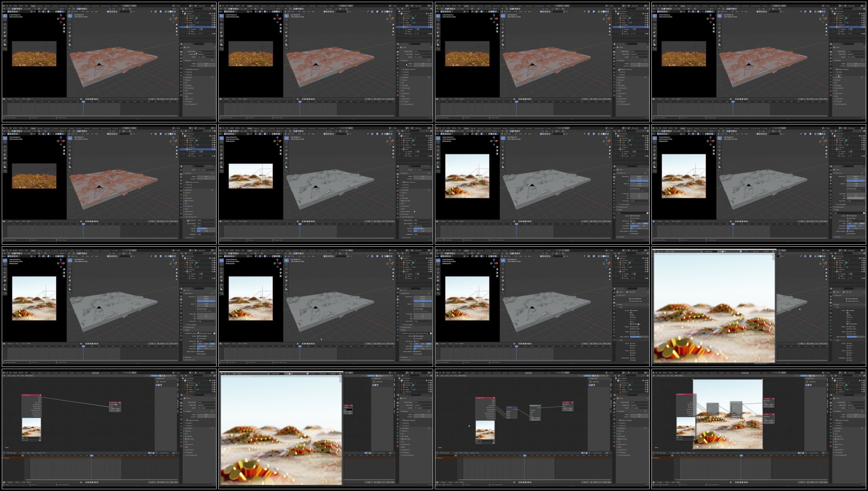Click the camera view icon in the first screenshot's main viewport
This screenshot has width=868, height=491.
[x=176, y=31]
